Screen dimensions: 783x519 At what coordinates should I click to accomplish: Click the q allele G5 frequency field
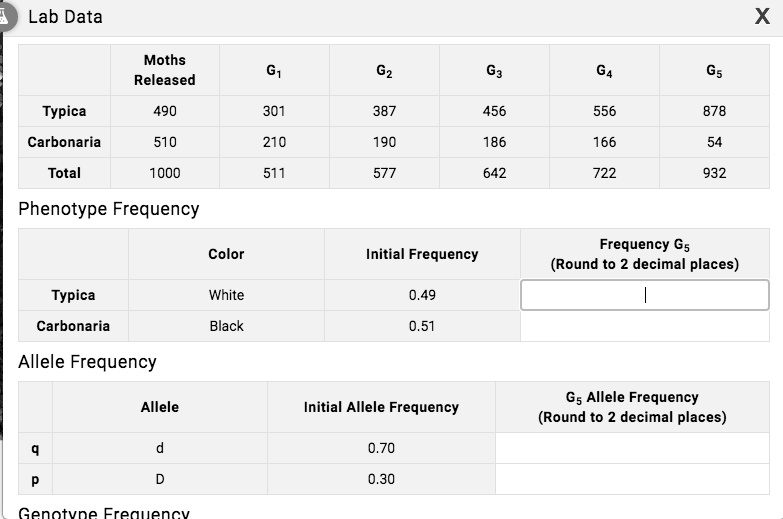point(632,448)
